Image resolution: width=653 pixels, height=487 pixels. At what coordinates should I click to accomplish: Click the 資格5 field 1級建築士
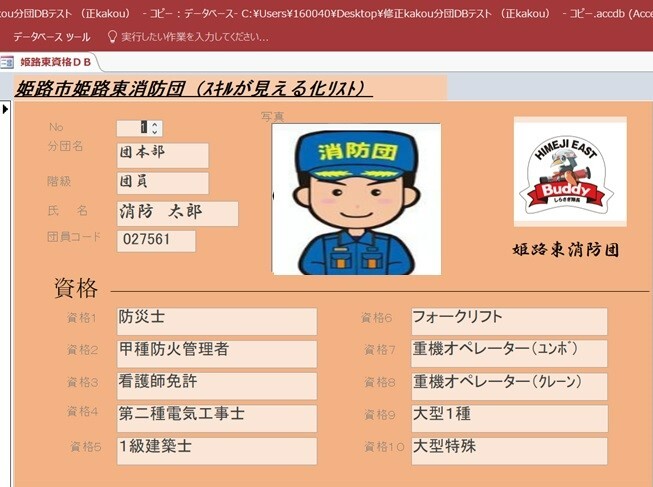click(x=217, y=451)
